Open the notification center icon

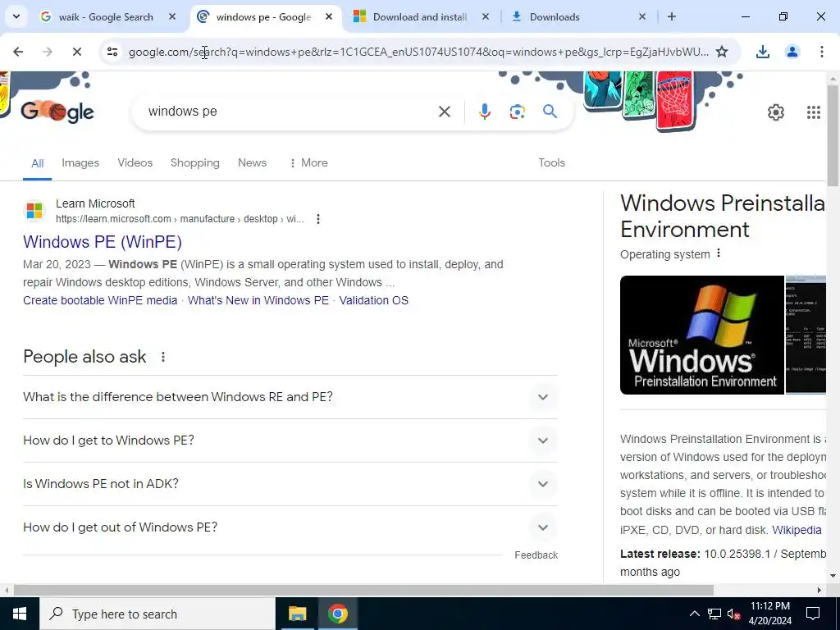point(813,614)
